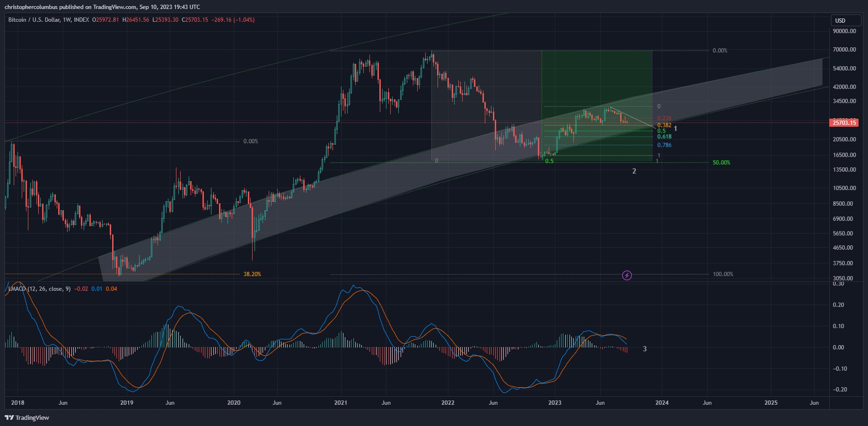This screenshot has width=868, height=426.
Task: Click the 2023 label on time axis
Action: (x=554, y=403)
